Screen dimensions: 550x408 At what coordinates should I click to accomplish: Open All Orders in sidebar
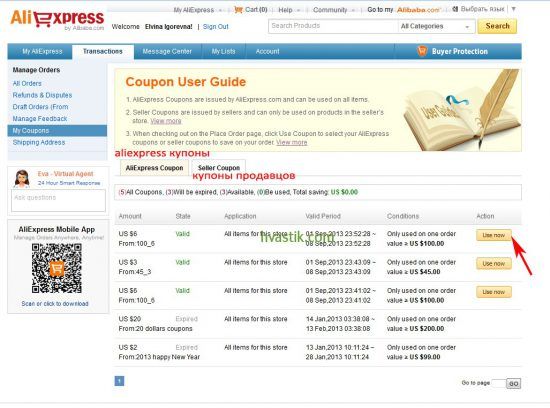coord(27,83)
